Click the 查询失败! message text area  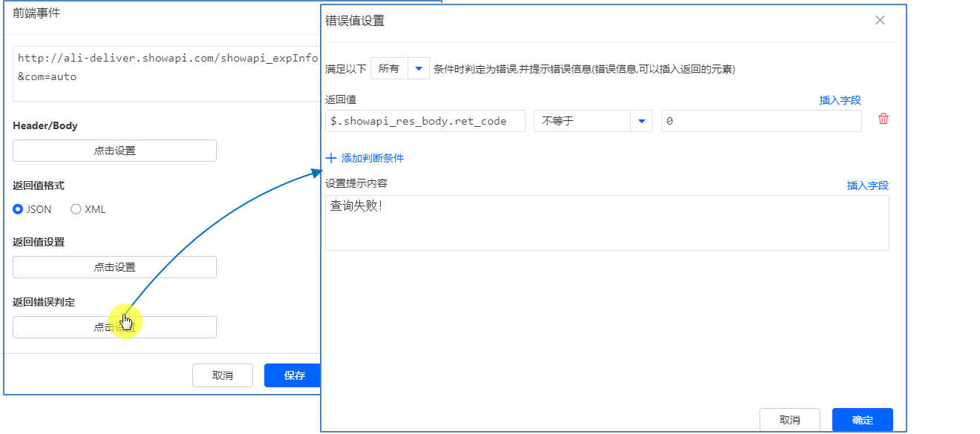pos(607,223)
